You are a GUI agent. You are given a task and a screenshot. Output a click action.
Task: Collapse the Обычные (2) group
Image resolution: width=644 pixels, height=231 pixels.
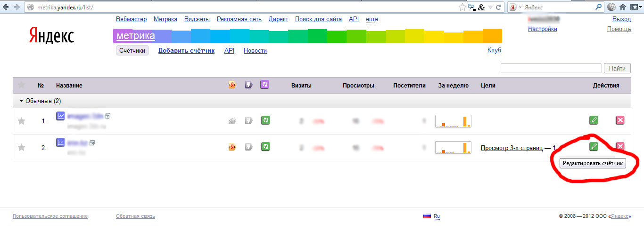pos(40,101)
